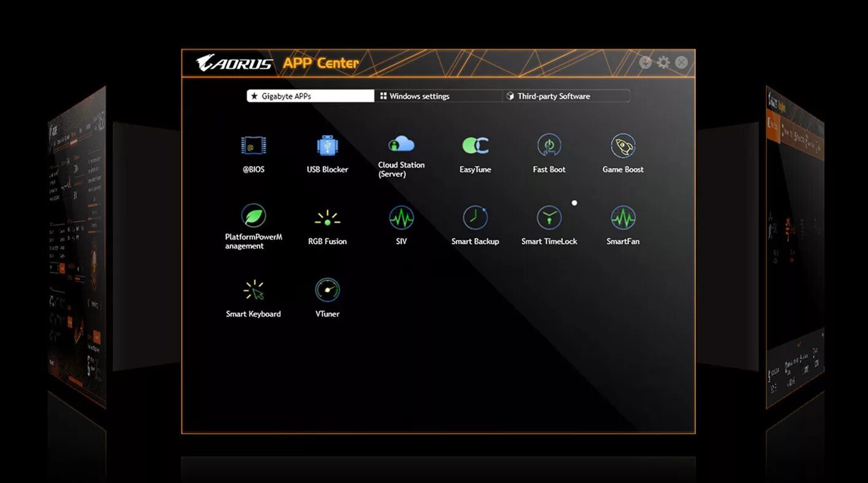Image resolution: width=868 pixels, height=483 pixels.
Task: Open the Third-party Software tab
Action: point(566,96)
